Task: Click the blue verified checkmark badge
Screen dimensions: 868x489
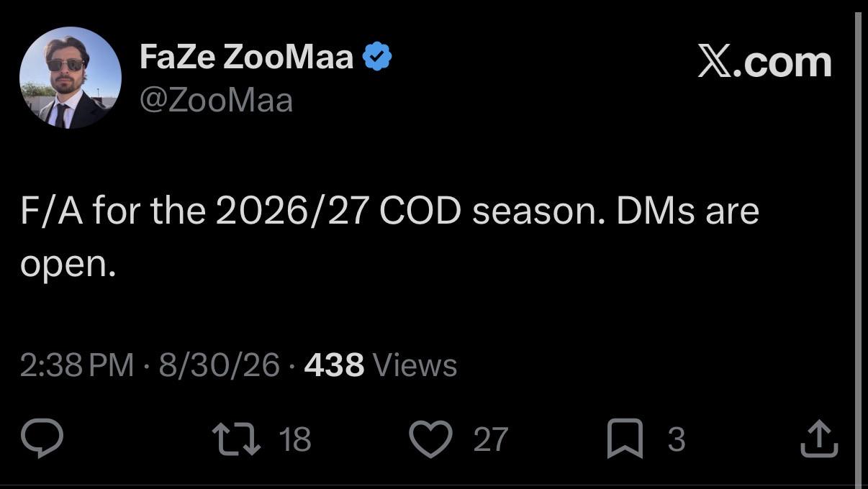Action: click(377, 57)
